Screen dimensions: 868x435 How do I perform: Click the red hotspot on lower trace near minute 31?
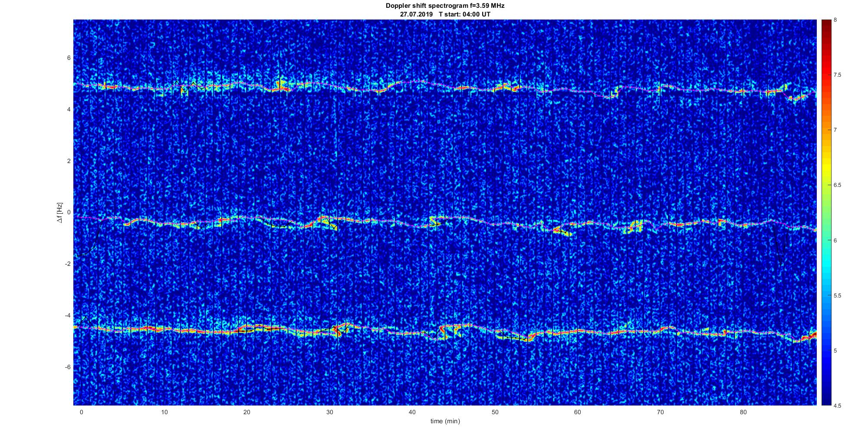pyautogui.click(x=338, y=332)
